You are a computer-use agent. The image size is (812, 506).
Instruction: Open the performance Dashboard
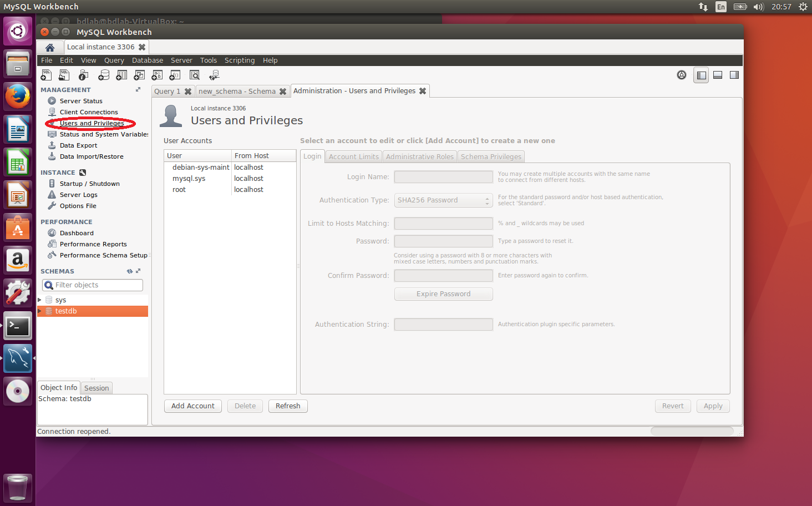tap(77, 233)
